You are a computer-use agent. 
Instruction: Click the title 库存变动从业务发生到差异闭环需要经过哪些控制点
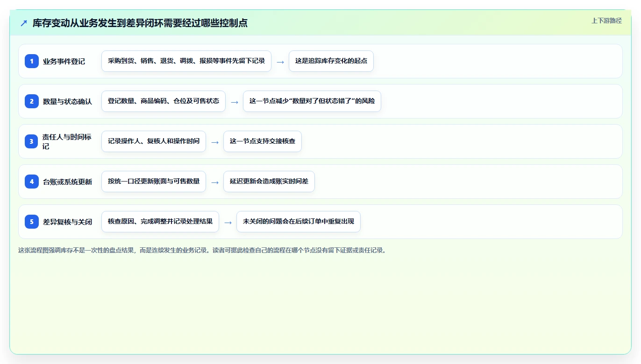point(140,23)
